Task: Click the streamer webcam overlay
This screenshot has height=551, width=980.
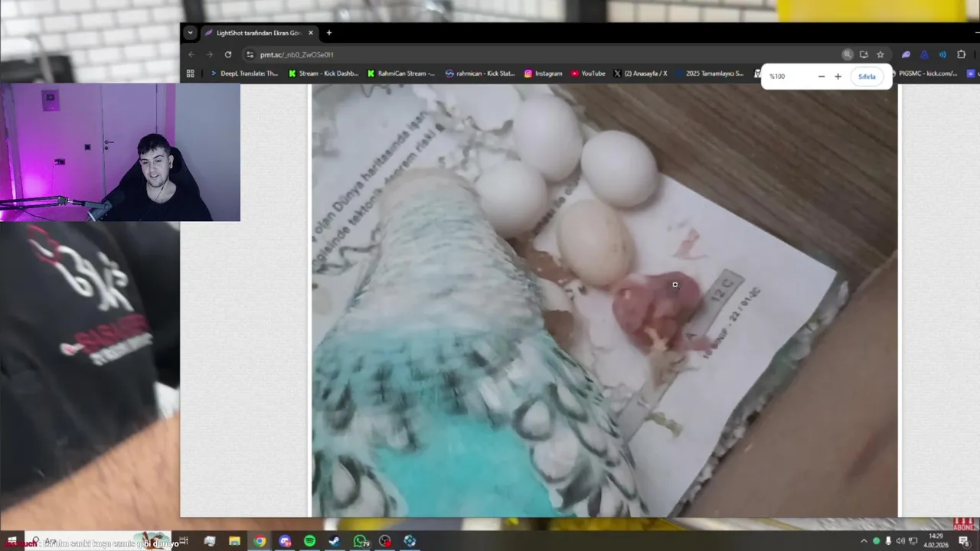Action: coord(120,152)
